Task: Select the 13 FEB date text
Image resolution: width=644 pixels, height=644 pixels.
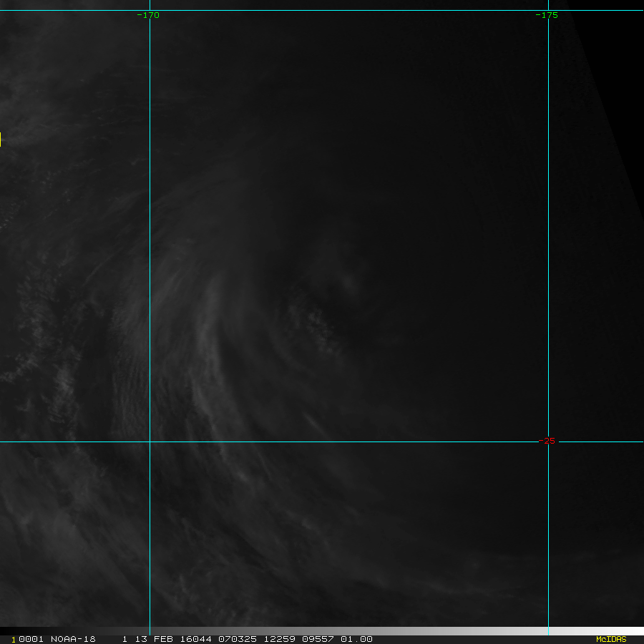Action: [149, 639]
